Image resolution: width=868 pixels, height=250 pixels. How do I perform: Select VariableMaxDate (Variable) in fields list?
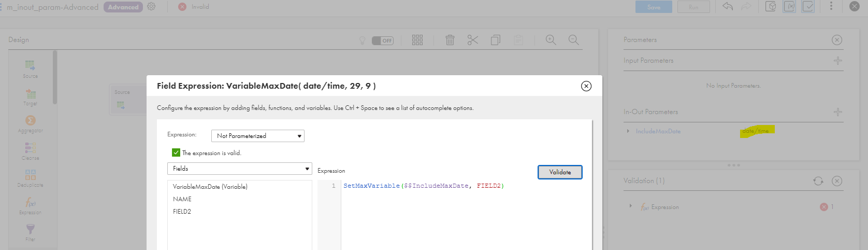point(210,187)
